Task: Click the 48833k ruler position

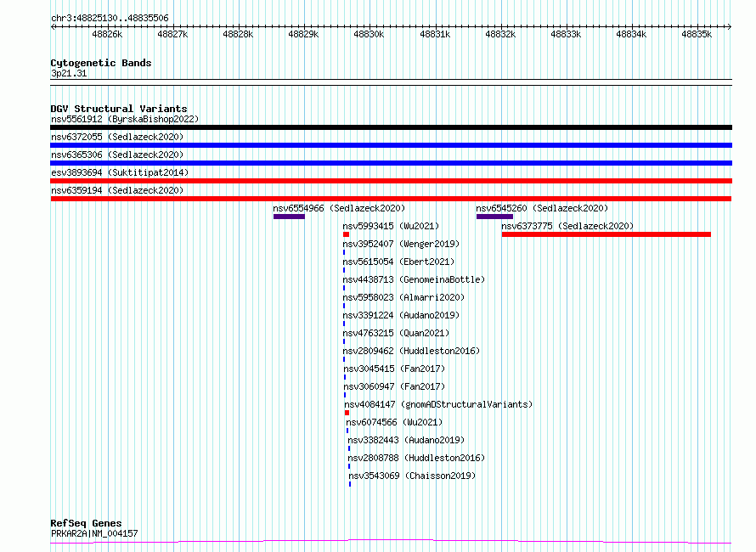Action: pos(566,34)
